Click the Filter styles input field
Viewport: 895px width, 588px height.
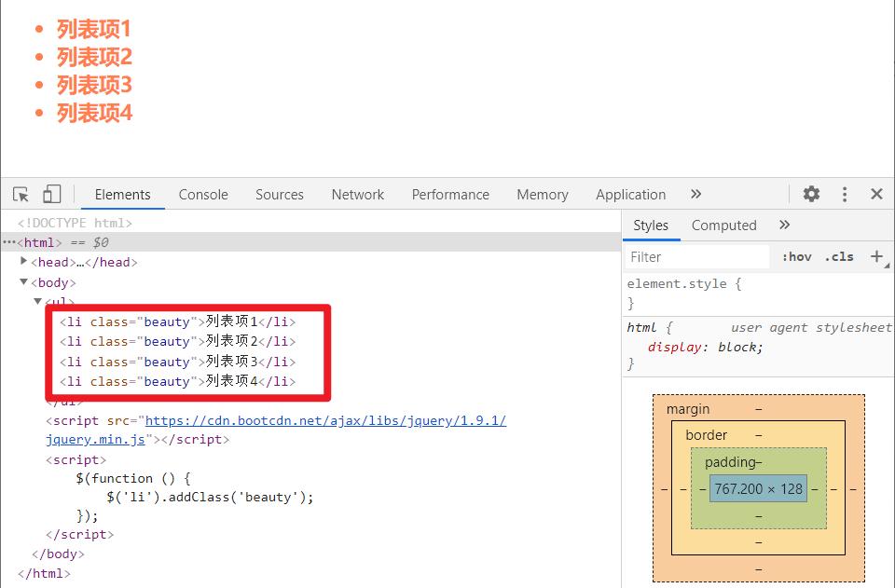click(x=697, y=256)
